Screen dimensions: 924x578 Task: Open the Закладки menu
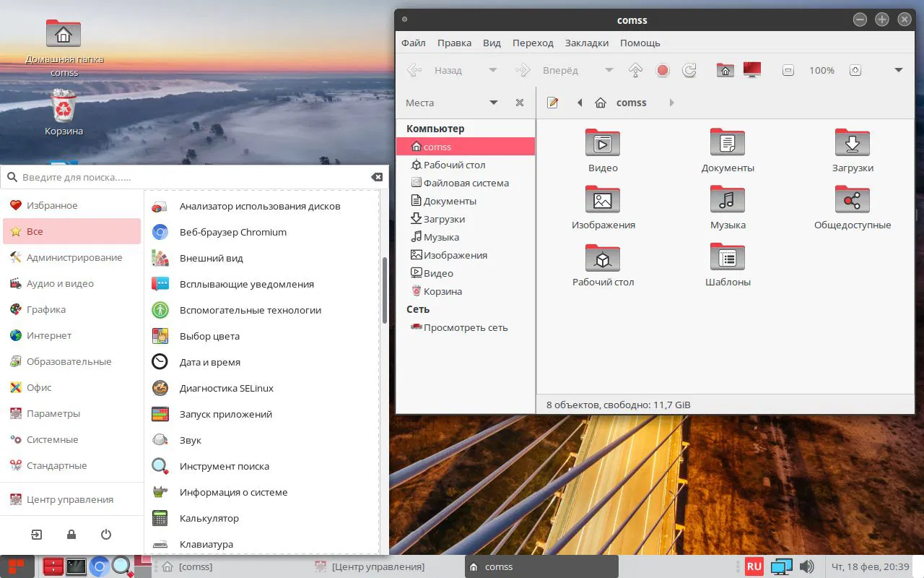point(586,43)
